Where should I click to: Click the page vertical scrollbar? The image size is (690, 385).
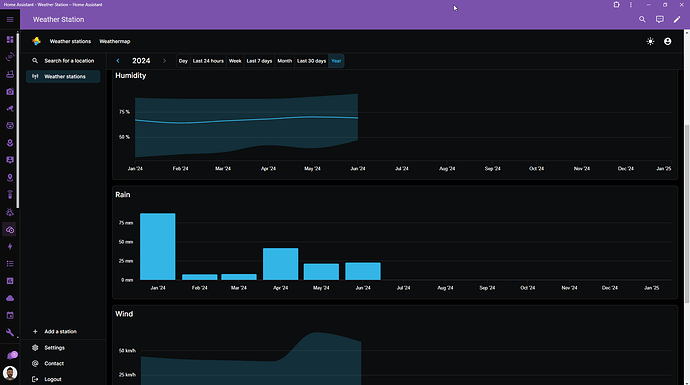pos(687,213)
